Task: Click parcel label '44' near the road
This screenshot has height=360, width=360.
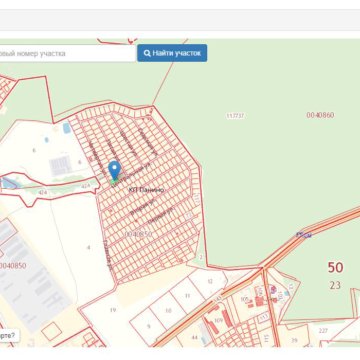Action: coord(195,338)
